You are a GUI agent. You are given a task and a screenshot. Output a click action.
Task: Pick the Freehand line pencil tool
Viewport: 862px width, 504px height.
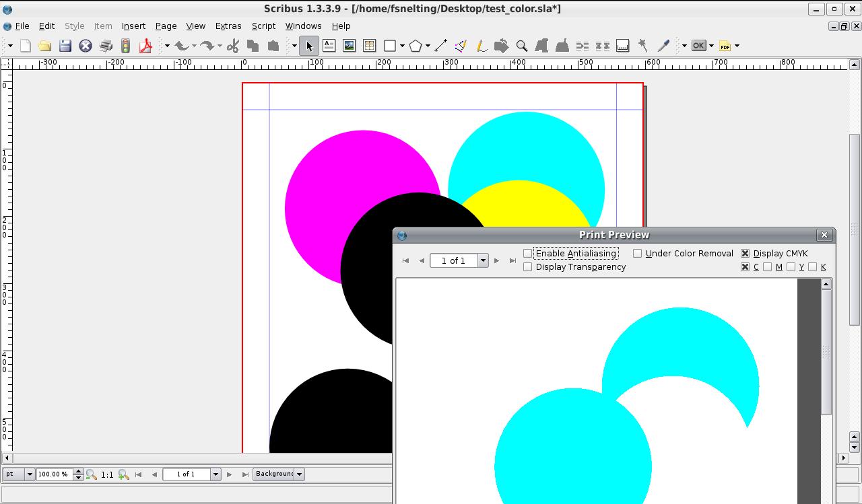481,46
